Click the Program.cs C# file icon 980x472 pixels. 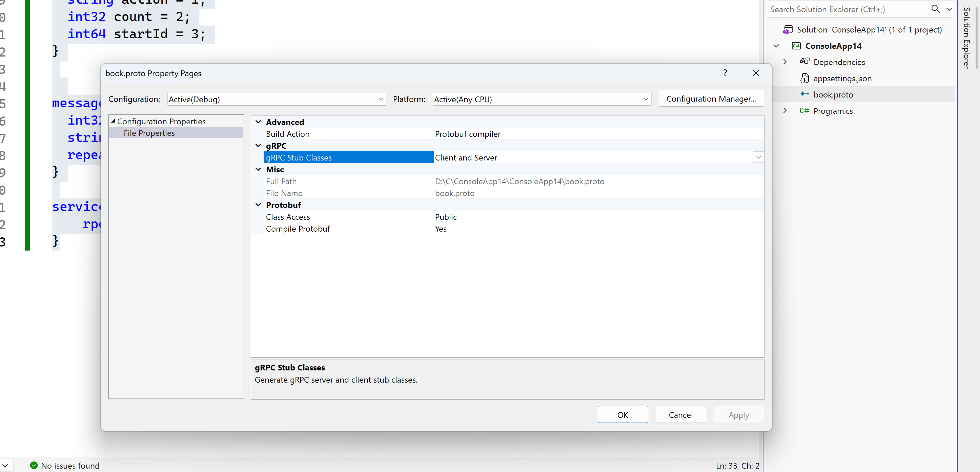pyautogui.click(x=804, y=111)
